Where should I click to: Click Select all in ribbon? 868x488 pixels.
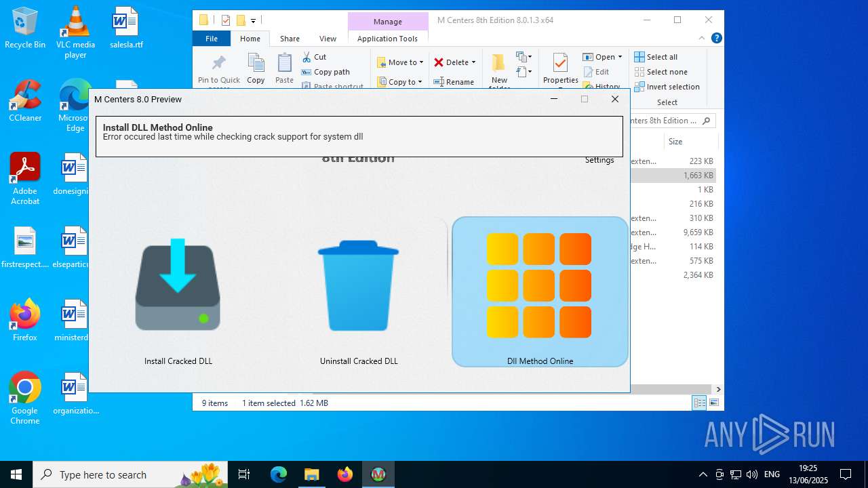coord(656,57)
